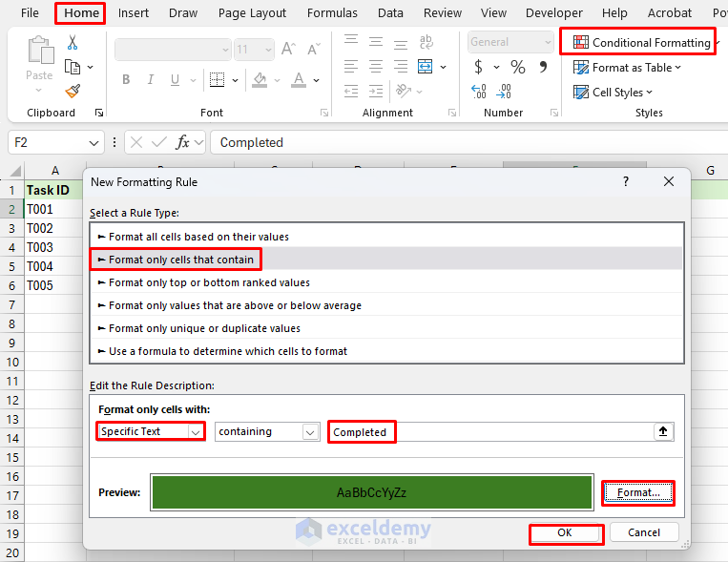Switch to the Developer tab
This screenshot has width=728, height=562.
point(554,13)
